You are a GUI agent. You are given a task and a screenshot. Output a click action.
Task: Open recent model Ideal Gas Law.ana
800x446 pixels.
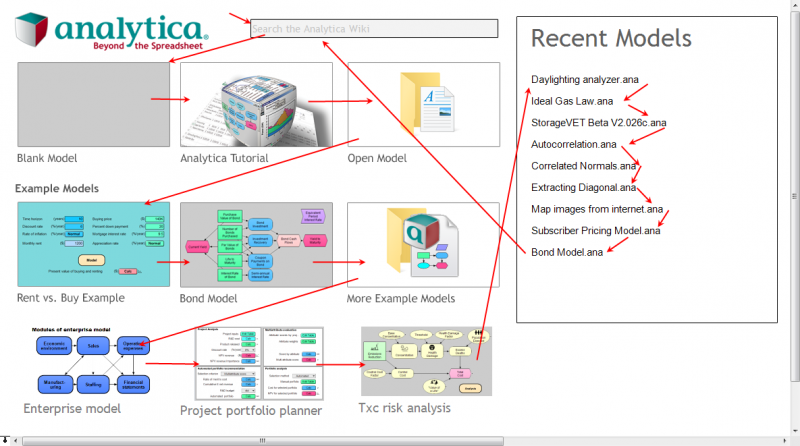coord(572,101)
